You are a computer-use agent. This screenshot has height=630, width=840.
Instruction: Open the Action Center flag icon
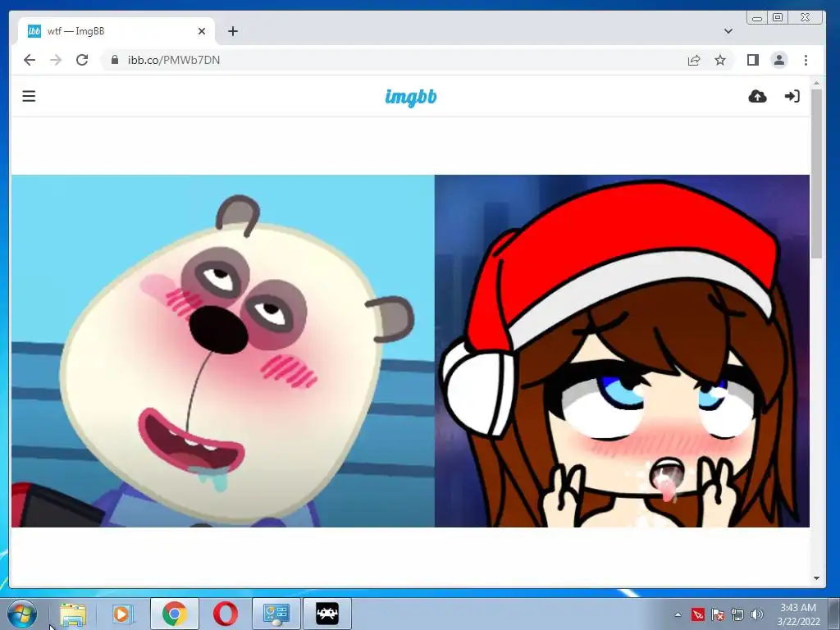click(x=718, y=614)
